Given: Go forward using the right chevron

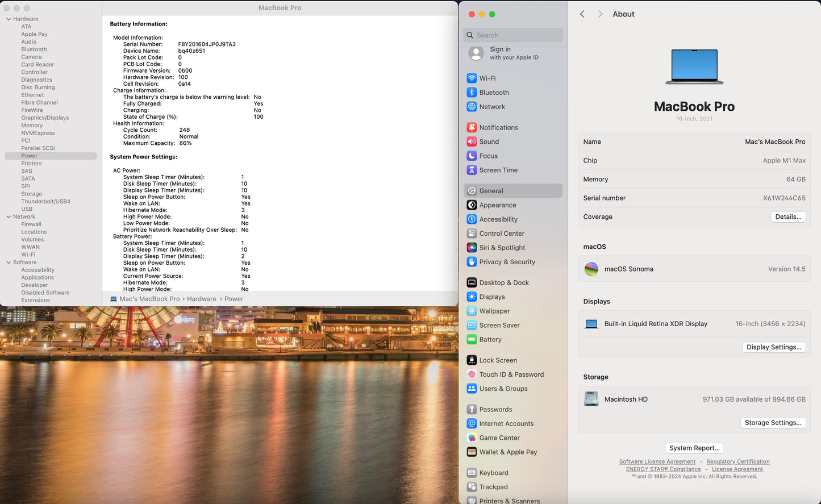Looking at the screenshot, I should 600,14.
